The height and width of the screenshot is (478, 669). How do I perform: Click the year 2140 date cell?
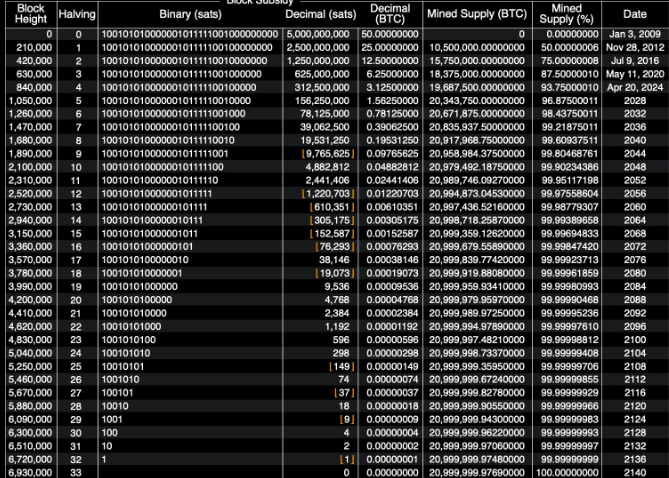pyautogui.click(x=634, y=470)
